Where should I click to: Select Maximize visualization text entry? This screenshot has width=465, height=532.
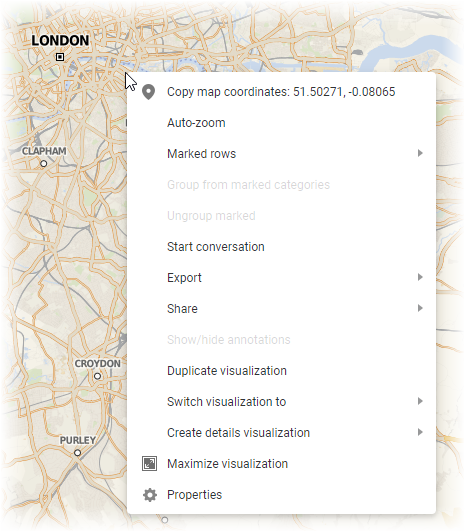pyautogui.click(x=227, y=464)
